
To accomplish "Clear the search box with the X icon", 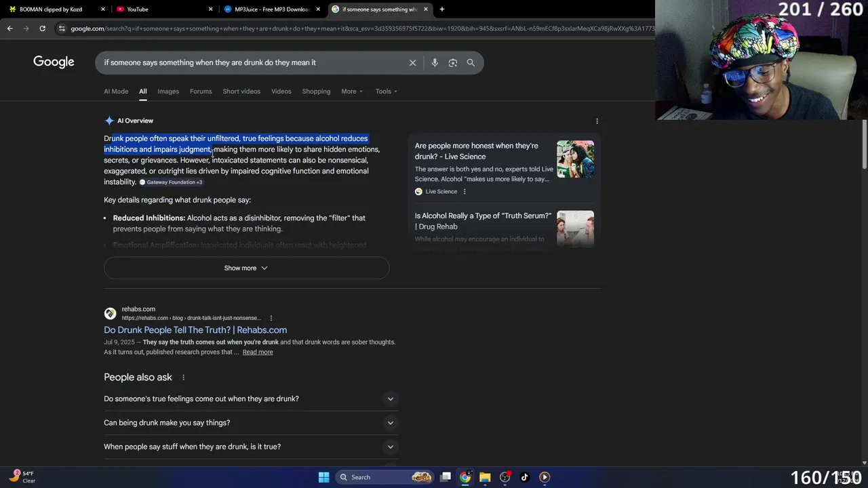I will [412, 62].
